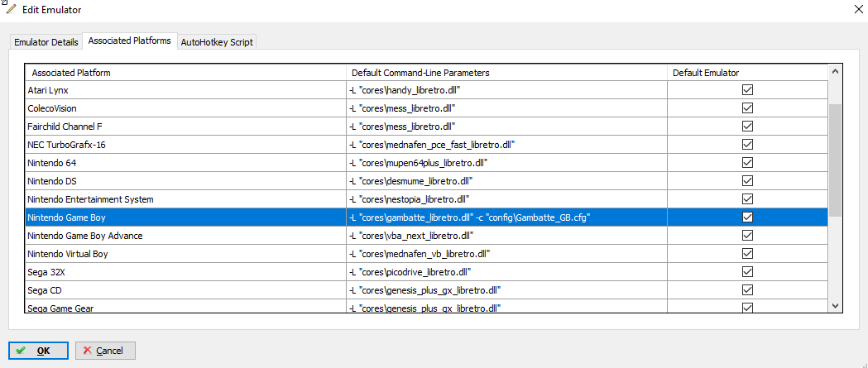868x368 pixels.
Task: Toggle Default Emulator checkbox for ColecoVision
Action: tap(747, 108)
